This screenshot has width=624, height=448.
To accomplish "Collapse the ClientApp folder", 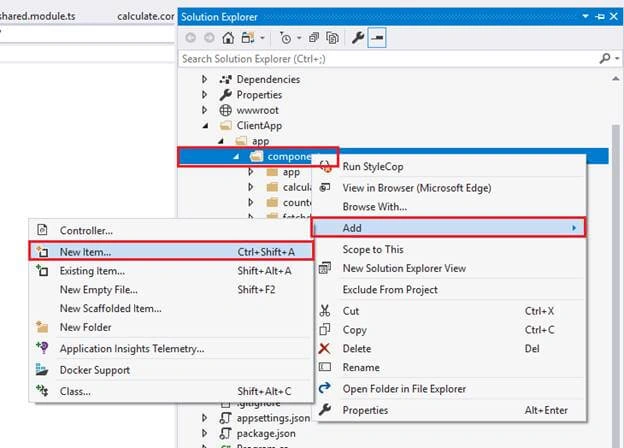I will 205,126.
